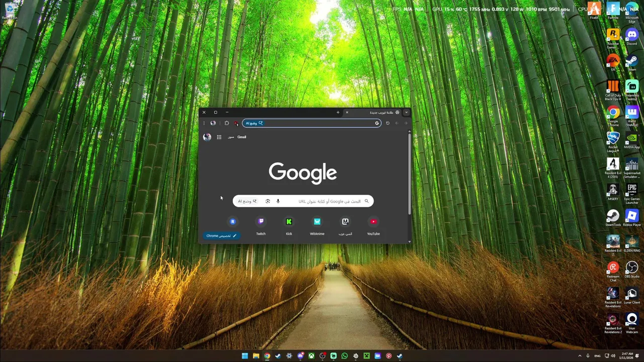
Task: Show hidden system tray icons
Action: pos(580,356)
